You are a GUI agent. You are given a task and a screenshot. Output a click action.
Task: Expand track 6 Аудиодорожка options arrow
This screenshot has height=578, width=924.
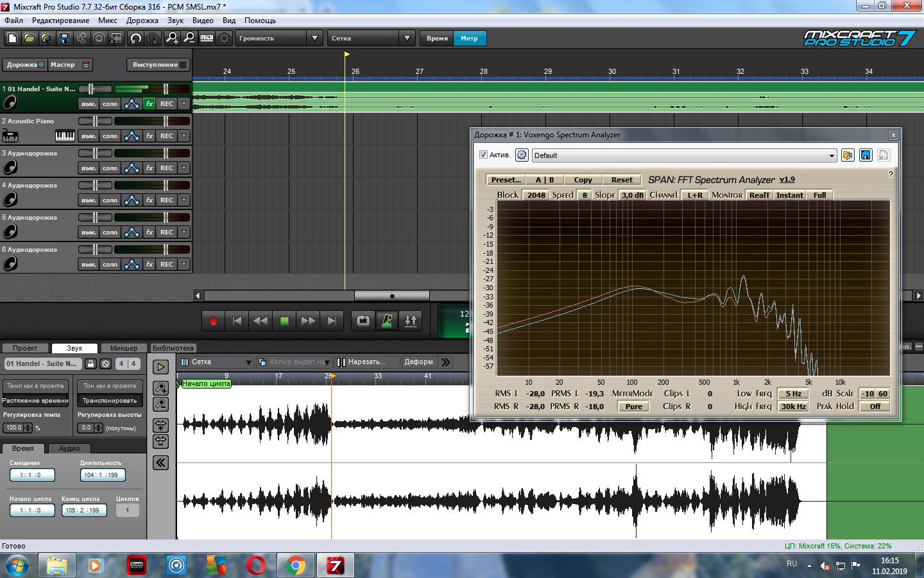[184, 264]
